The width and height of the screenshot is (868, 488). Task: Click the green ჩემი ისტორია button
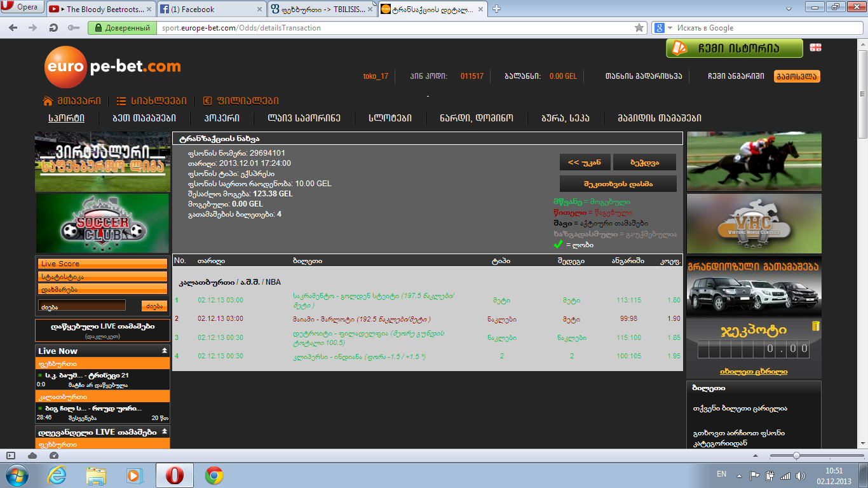point(735,48)
